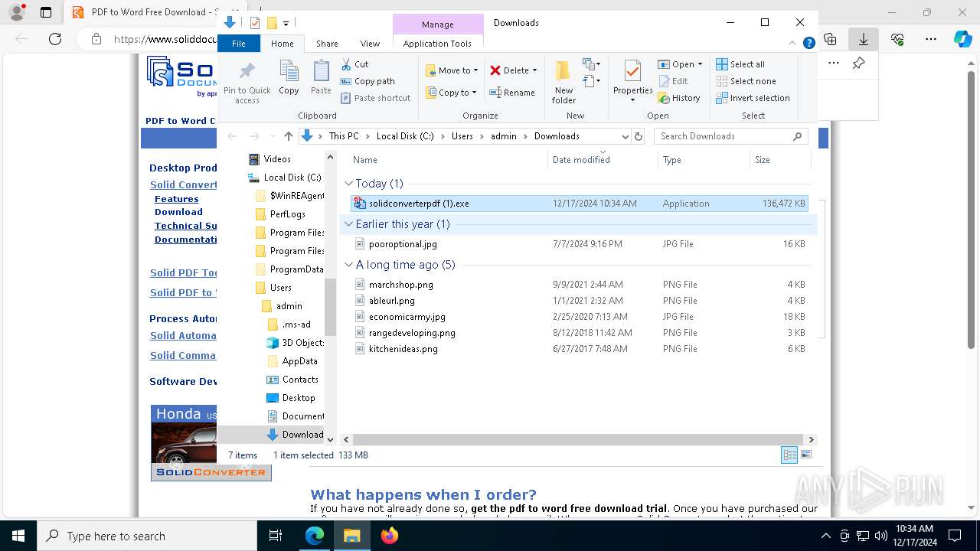The image size is (980, 551).
Task: Switch to details view layout icon
Action: (789, 455)
